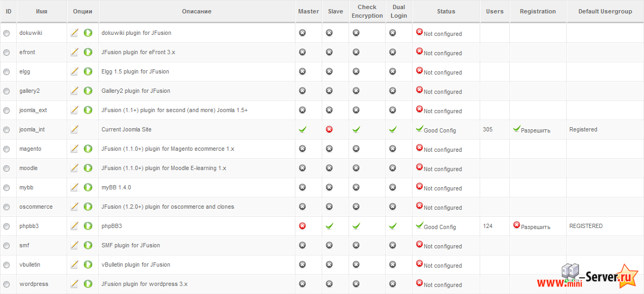Toggle joomla_int Slave red cross
Screen dimensions: 644x294
(x=329, y=129)
